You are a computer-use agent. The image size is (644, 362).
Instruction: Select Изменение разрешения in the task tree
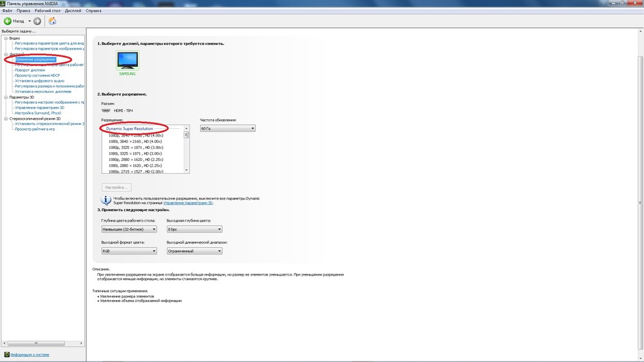(x=35, y=59)
